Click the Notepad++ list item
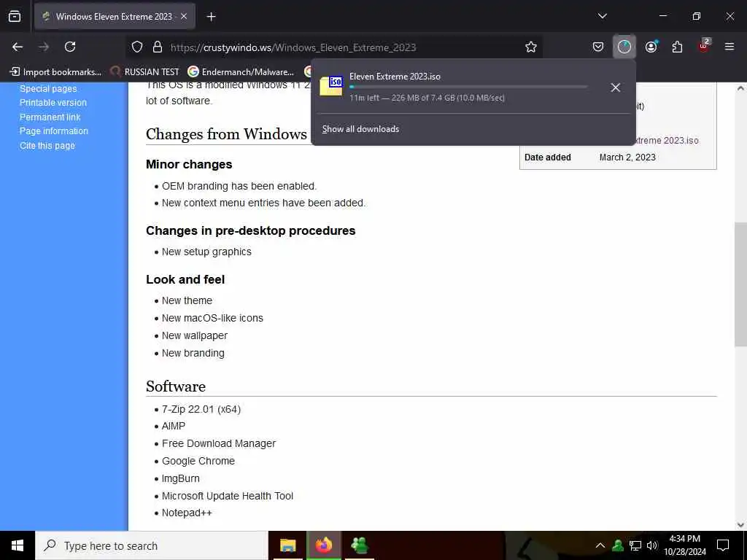 [187, 513]
